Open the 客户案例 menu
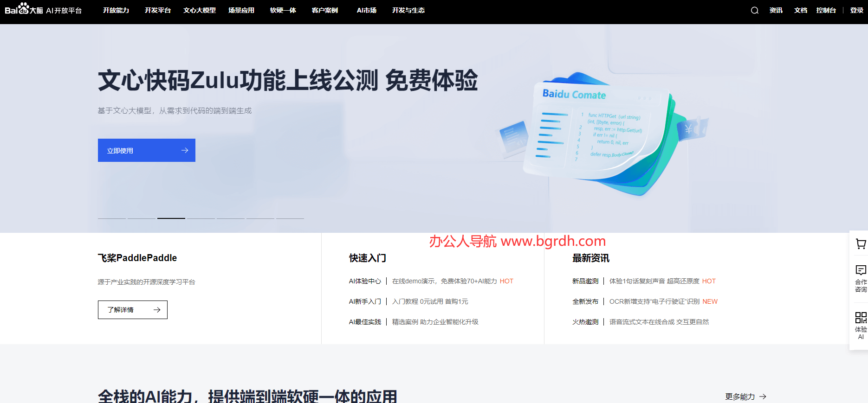Image resolution: width=868 pixels, height=403 pixels. [x=325, y=10]
